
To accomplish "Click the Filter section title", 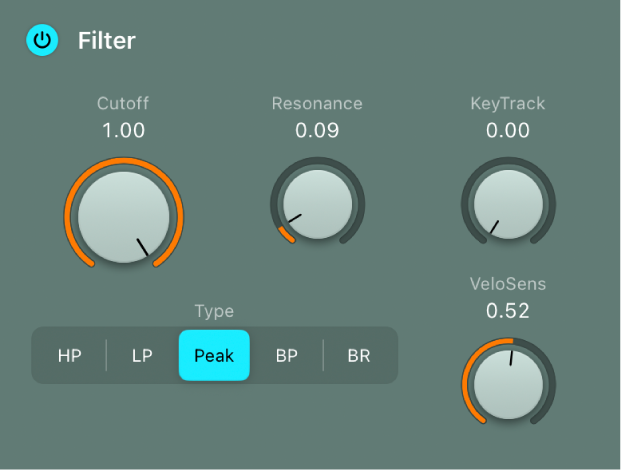I will coord(107,41).
